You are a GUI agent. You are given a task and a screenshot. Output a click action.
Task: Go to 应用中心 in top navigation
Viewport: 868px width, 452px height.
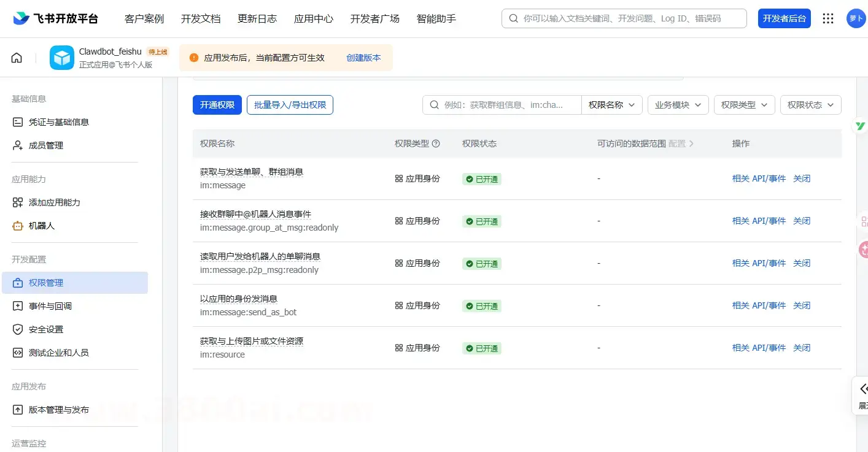[x=314, y=18]
